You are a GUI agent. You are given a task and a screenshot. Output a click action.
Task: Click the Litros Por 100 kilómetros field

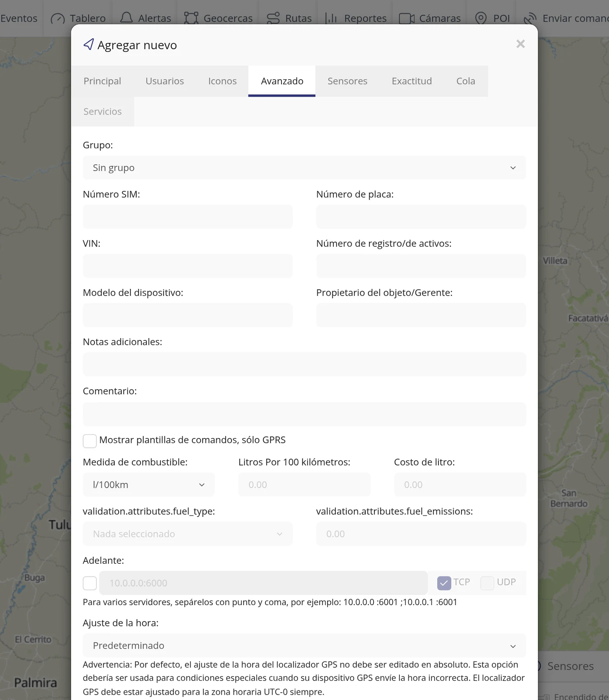point(304,485)
